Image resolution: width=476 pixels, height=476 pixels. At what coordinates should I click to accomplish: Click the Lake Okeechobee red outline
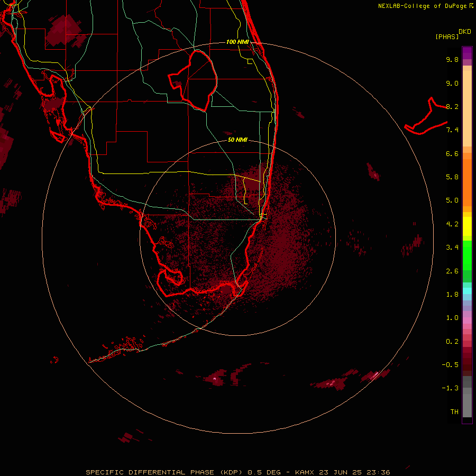[193, 80]
